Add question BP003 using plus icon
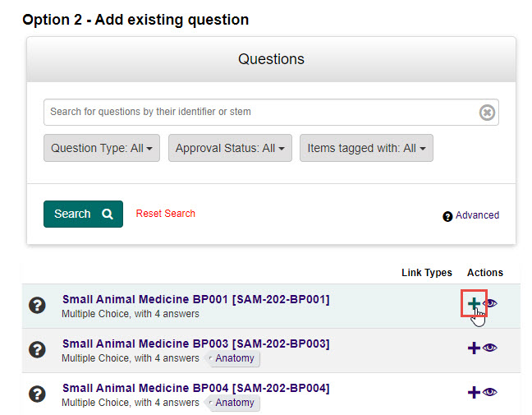The image size is (532, 415). point(474,348)
